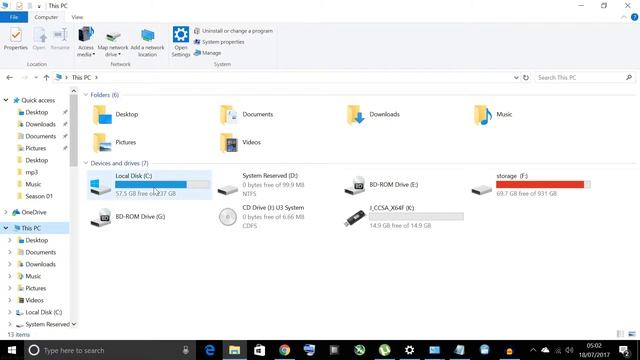Open Action Center notifications icon
Viewport: 640px width, 360px height.
pyautogui.click(x=624, y=350)
